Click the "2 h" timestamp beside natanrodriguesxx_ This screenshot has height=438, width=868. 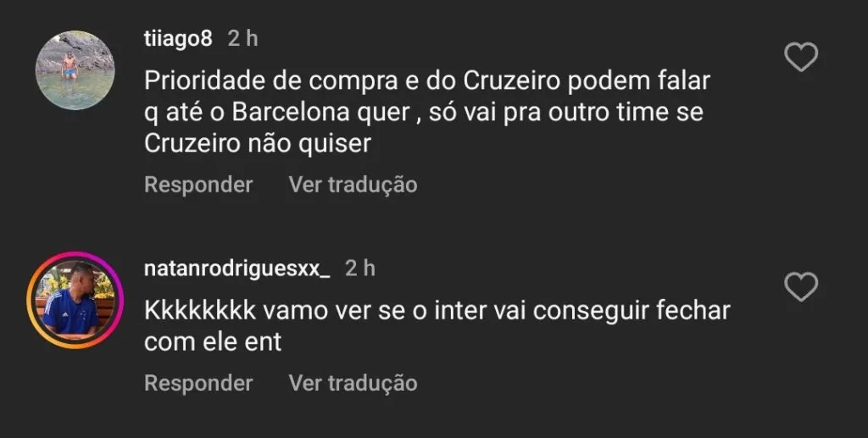click(x=360, y=269)
